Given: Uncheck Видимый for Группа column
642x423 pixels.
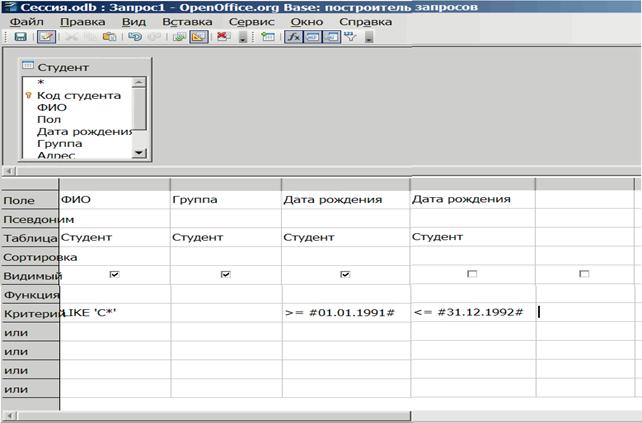Looking at the screenshot, I should tap(225, 274).
